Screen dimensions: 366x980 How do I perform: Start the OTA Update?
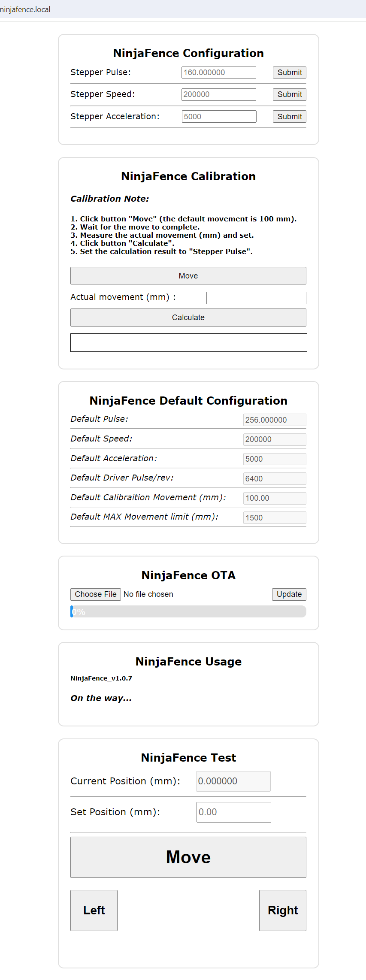(289, 594)
